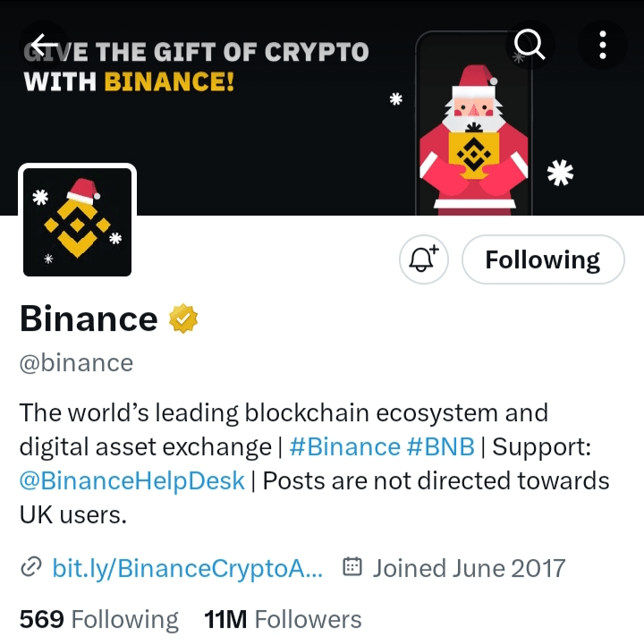Tap the Joined June 2017 text

(469, 568)
